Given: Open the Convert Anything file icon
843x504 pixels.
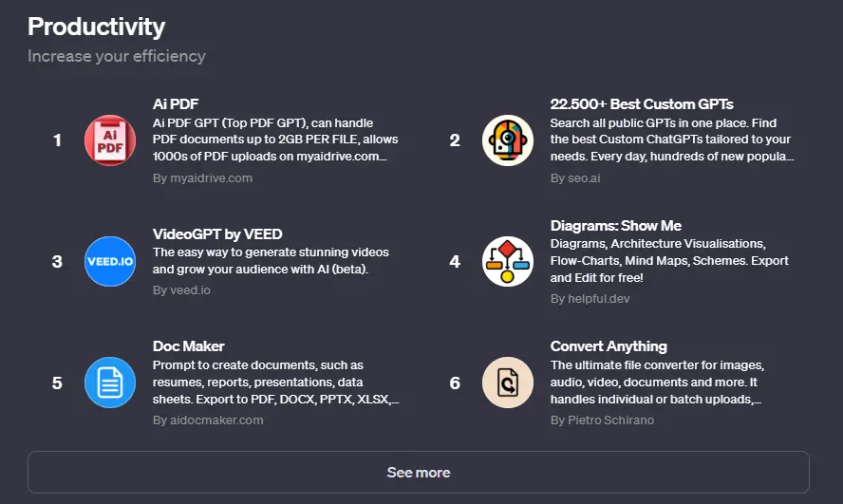Looking at the screenshot, I should click(x=508, y=383).
